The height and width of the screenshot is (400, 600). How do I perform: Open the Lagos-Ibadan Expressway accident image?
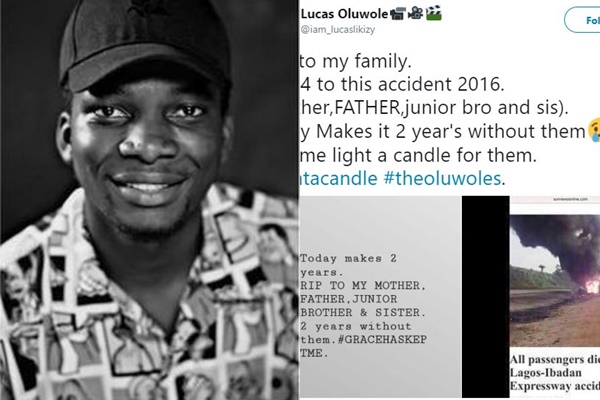coord(554,297)
